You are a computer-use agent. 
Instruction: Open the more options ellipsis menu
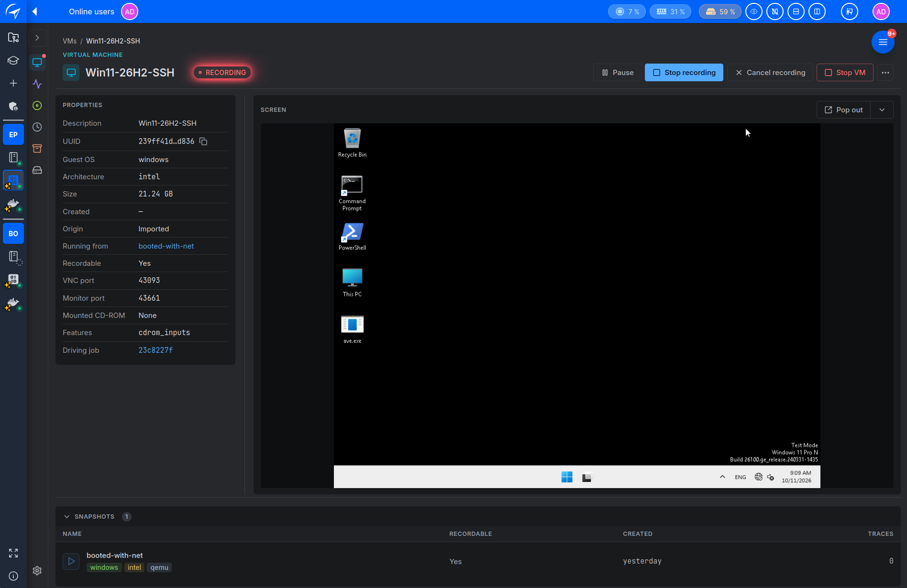885,73
